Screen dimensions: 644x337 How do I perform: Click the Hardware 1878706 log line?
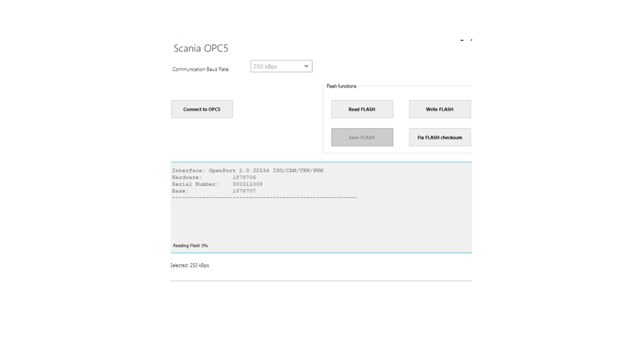pos(214,178)
